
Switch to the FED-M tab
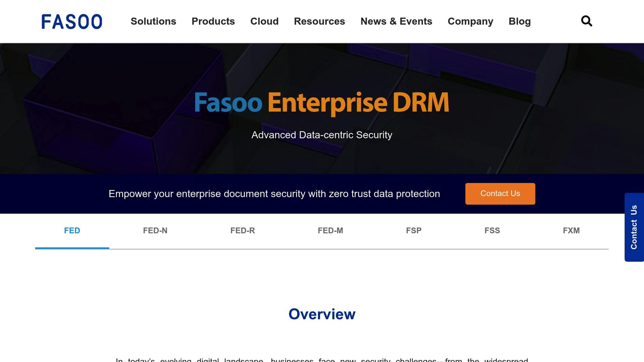click(x=330, y=231)
